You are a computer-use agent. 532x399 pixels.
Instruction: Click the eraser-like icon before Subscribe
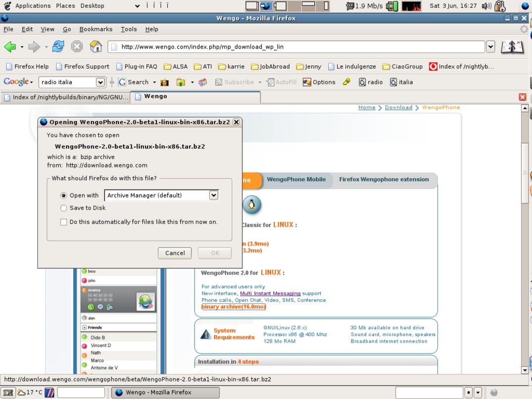[x=203, y=82]
